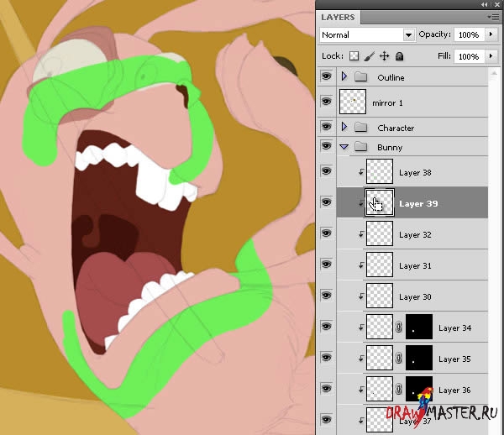This screenshot has height=435, width=504.
Task: Hide the mirror 1 layer
Action: [326, 102]
